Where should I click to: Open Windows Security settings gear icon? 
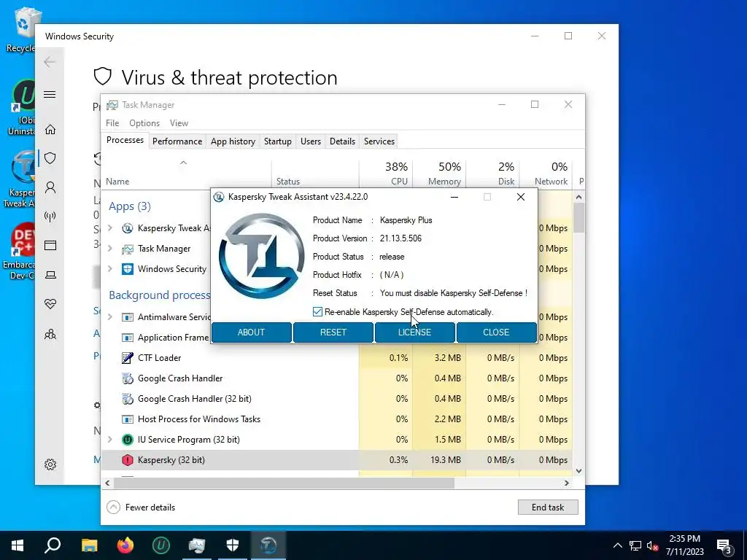[50, 464]
